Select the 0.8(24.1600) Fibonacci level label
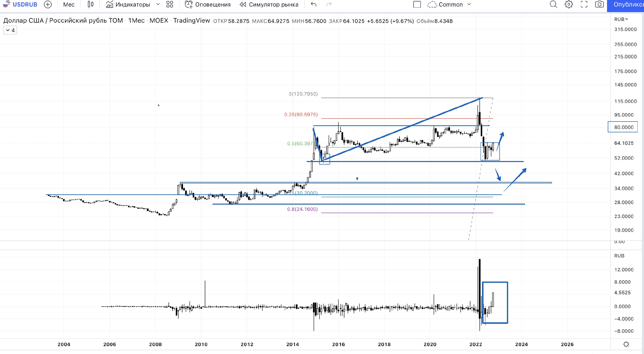Viewport: 644px width, 354px height. tap(302, 209)
